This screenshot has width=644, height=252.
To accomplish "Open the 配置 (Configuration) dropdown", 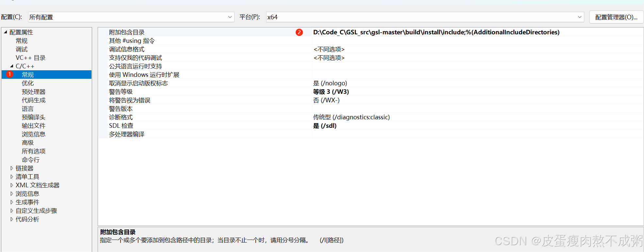I will tap(131, 17).
